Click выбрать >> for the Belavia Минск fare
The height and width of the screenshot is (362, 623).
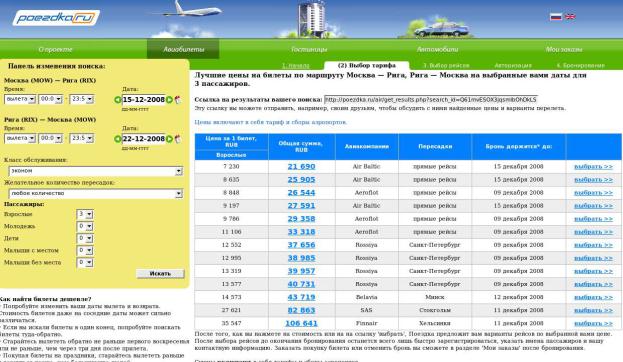593,297
